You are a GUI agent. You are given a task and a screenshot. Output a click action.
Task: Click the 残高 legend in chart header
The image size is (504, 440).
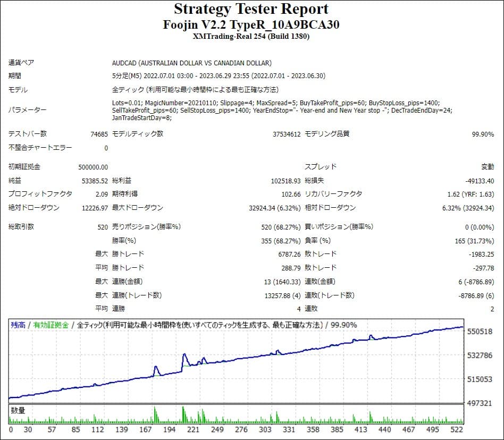click(18, 325)
